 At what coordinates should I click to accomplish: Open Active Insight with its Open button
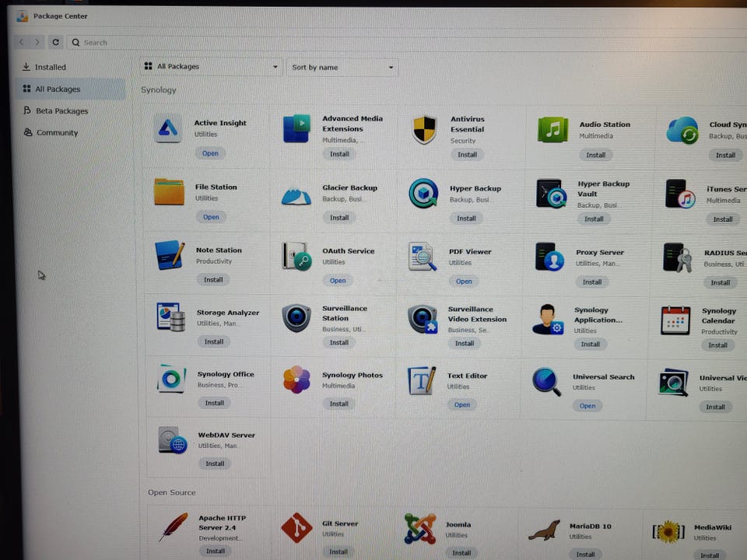click(x=210, y=153)
